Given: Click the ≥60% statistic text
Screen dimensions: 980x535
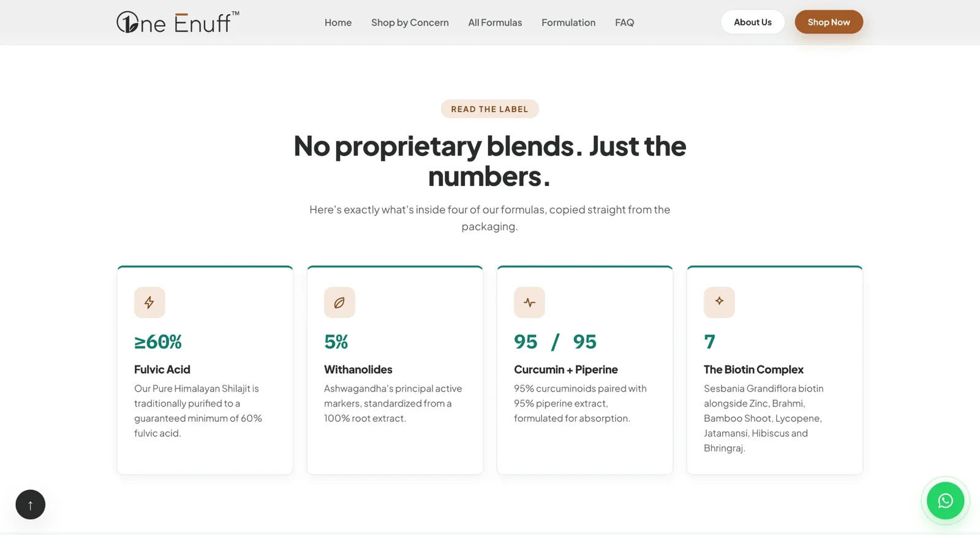Looking at the screenshot, I should (x=158, y=342).
